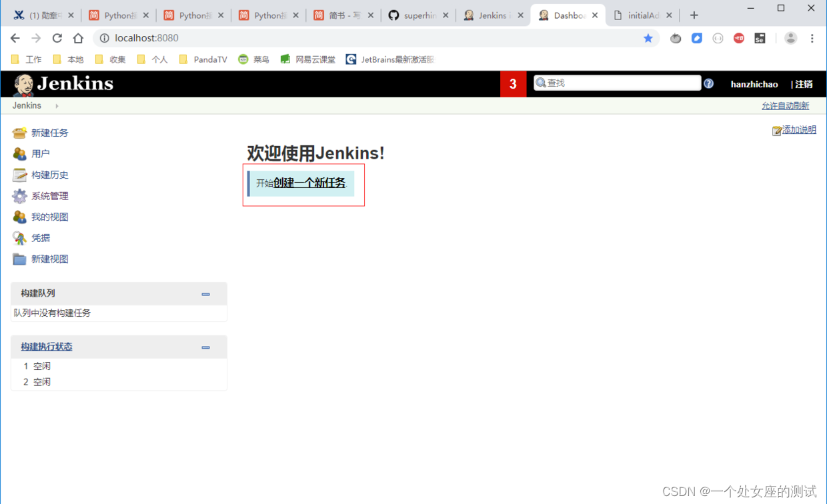Focus the 查找 search box
The height and width of the screenshot is (504, 827).
click(x=618, y=83)
